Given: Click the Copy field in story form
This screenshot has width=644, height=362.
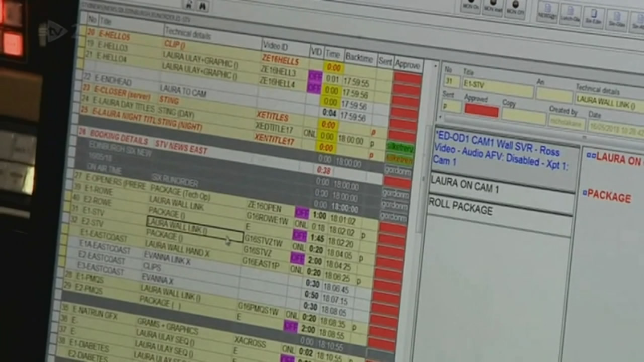Looking at the screenshot, I should [x=524, y=116].
